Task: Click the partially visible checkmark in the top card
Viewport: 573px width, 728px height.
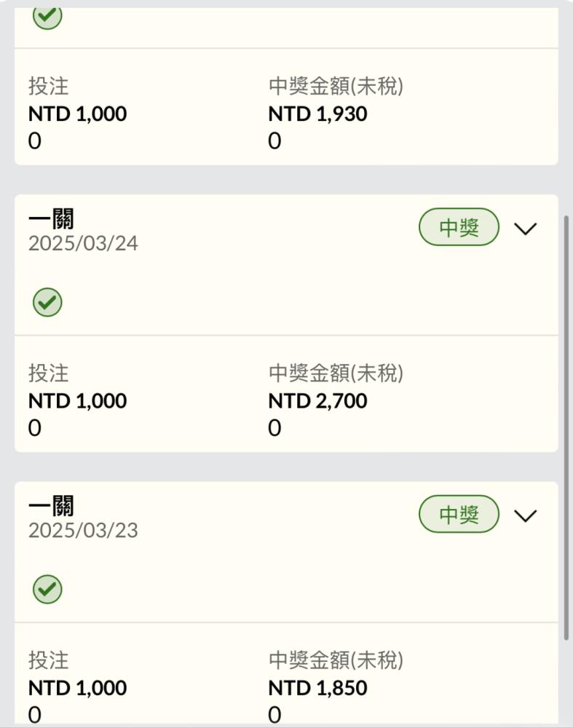Action: pyautogui.click(x=47, y=17)
